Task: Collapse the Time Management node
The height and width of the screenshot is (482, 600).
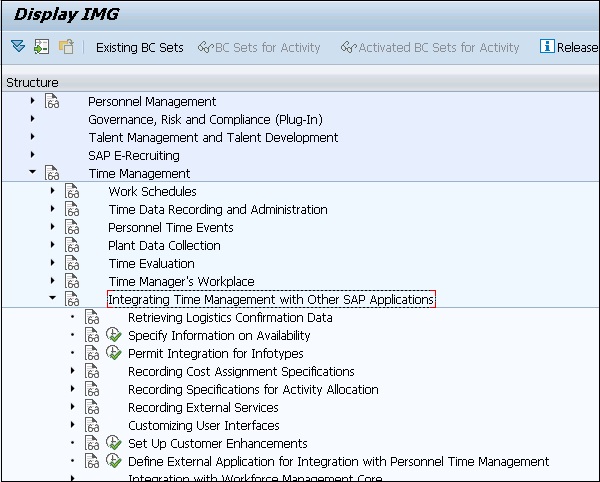Action: (x=32, y=173)
